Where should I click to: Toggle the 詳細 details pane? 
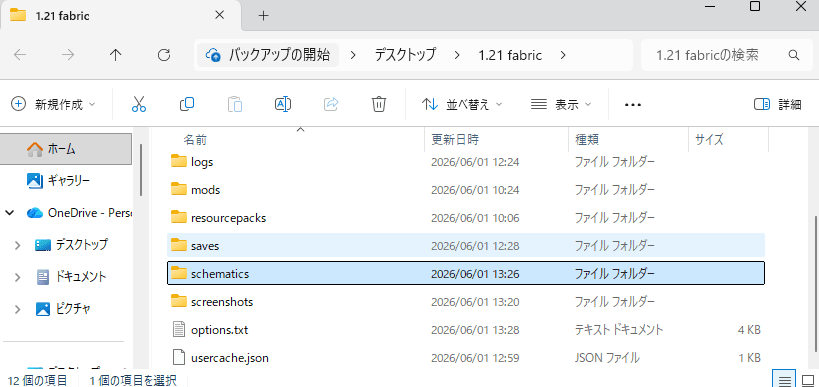777,104
